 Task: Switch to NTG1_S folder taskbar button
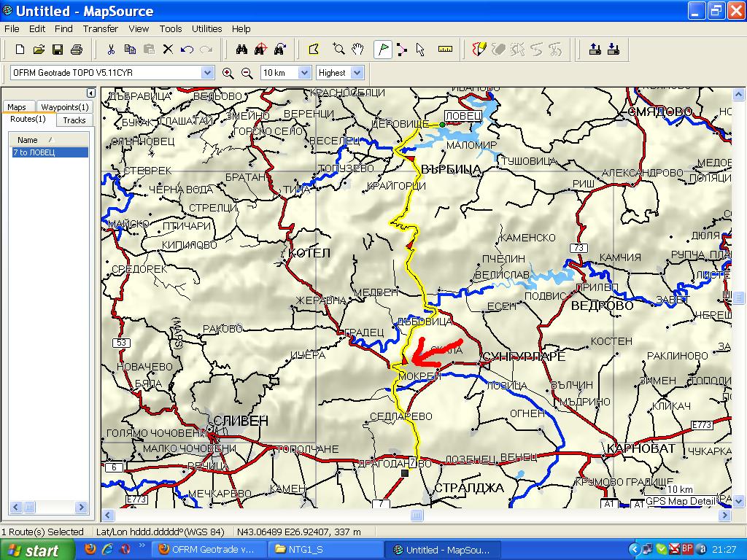coord(325,550)
